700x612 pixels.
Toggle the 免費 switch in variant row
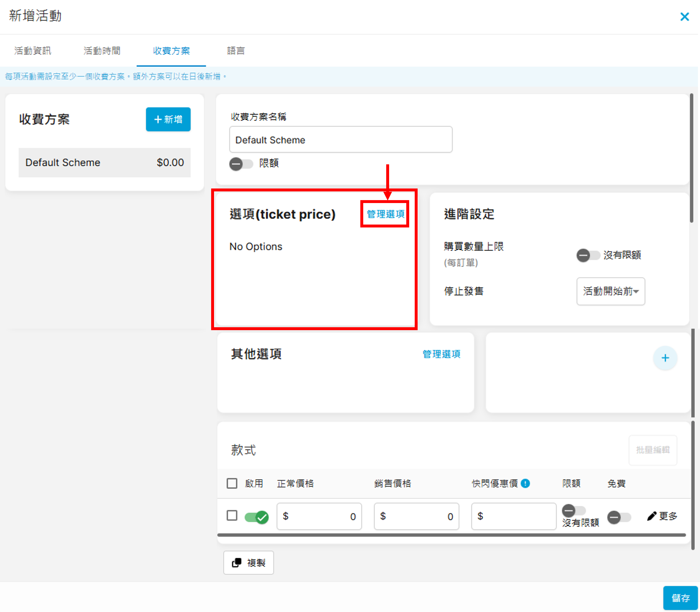[619, 517]
